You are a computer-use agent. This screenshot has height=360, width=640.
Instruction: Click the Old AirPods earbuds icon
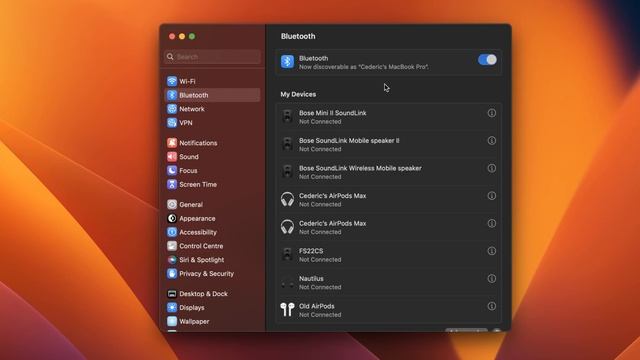click(x=287, y=310)
